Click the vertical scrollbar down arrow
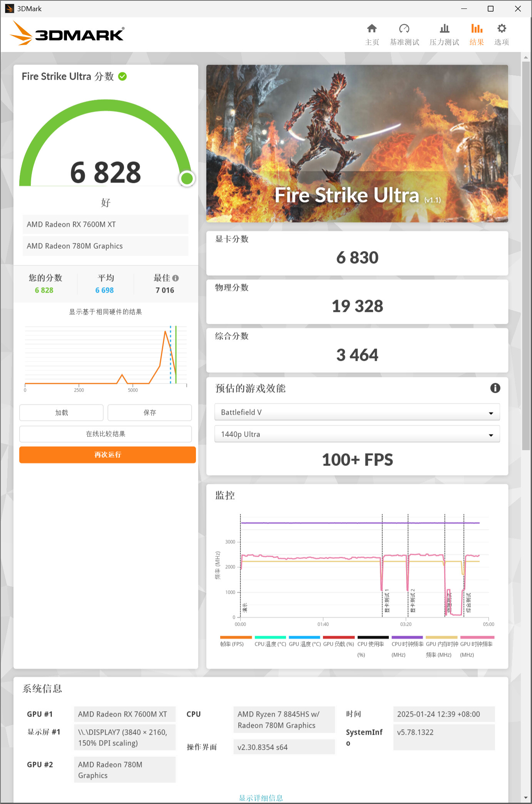 point(526,798)
